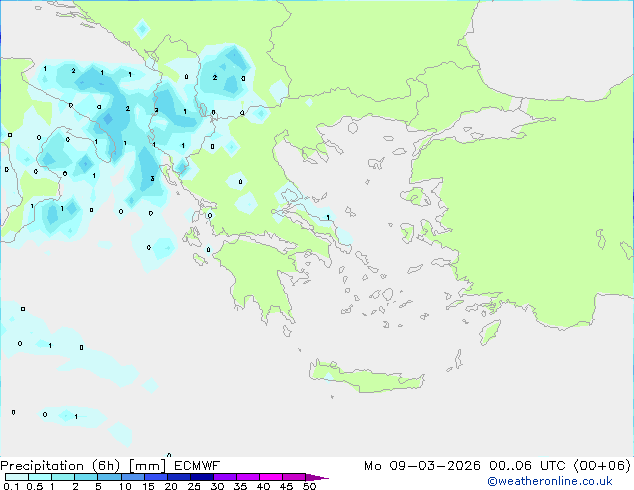Viewport: 634px width, 490px height.
Task: Click the '0.1' legend scale value
Action: (x=11, y=486)
